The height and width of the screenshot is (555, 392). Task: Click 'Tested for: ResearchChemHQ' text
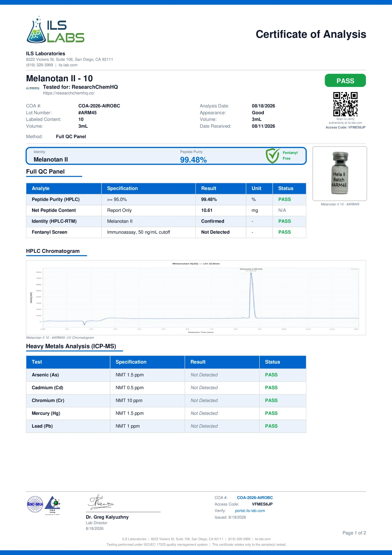(x=80, y=87)
